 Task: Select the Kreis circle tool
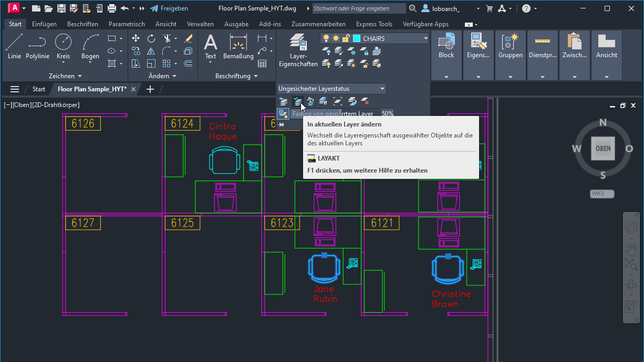pos(63,46)
